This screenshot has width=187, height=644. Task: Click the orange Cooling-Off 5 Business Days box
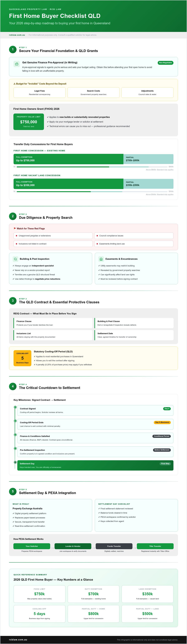coord(23,358)
